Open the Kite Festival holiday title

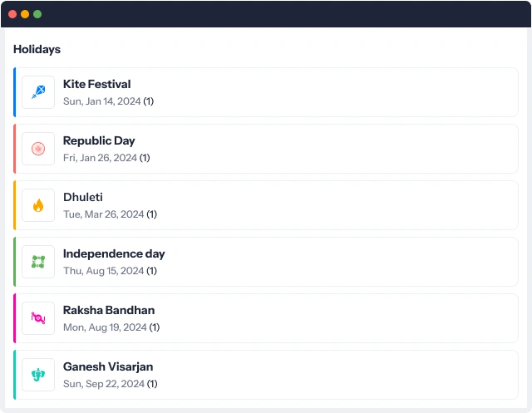pos(96,84)
